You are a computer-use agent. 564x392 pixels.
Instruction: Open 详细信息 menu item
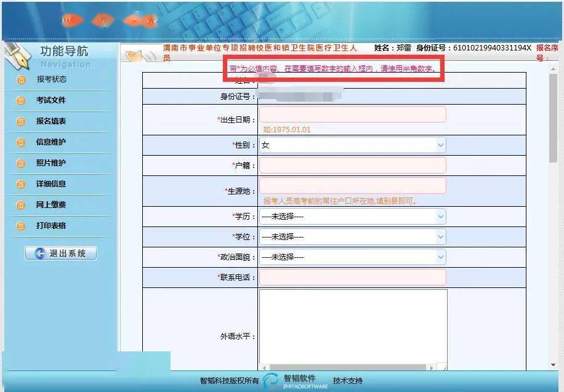tap(51, 184)
